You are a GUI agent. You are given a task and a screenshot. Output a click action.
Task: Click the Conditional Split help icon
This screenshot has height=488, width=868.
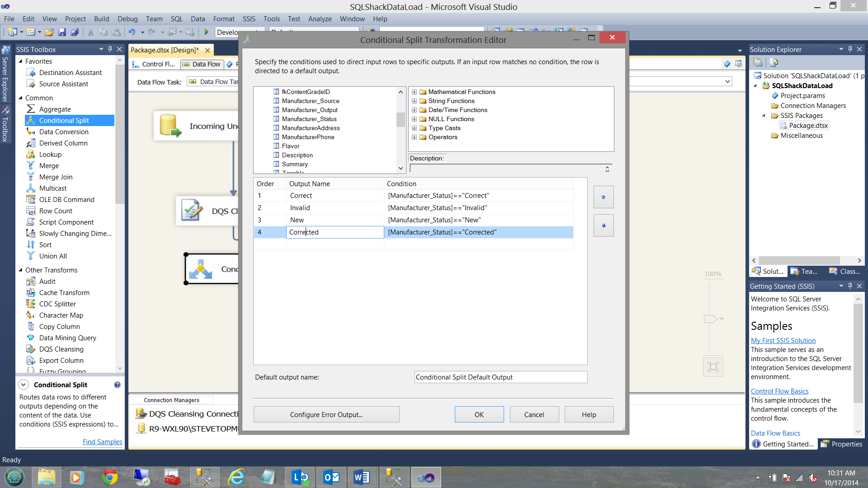[x=117, y=385]
